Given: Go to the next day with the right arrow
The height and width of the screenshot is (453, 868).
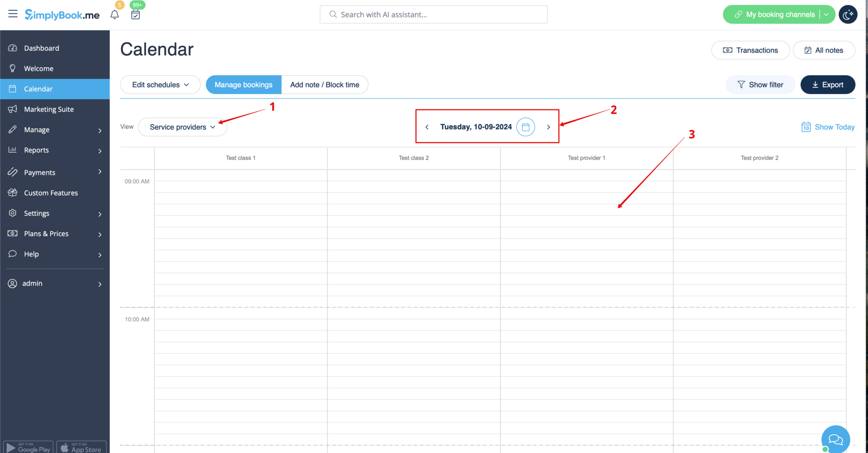Looking at the screenshot, I should [548, 127].
